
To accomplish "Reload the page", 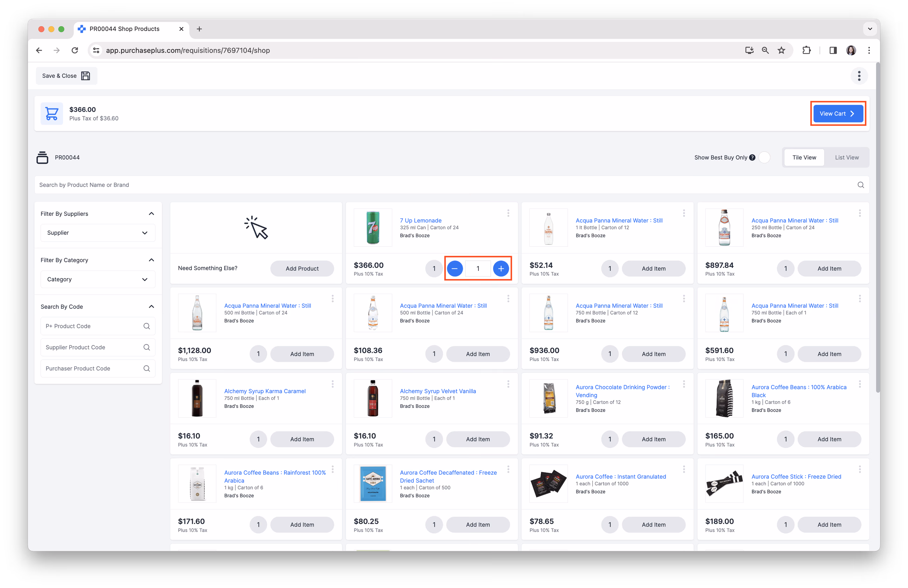I will click(75, 50).
